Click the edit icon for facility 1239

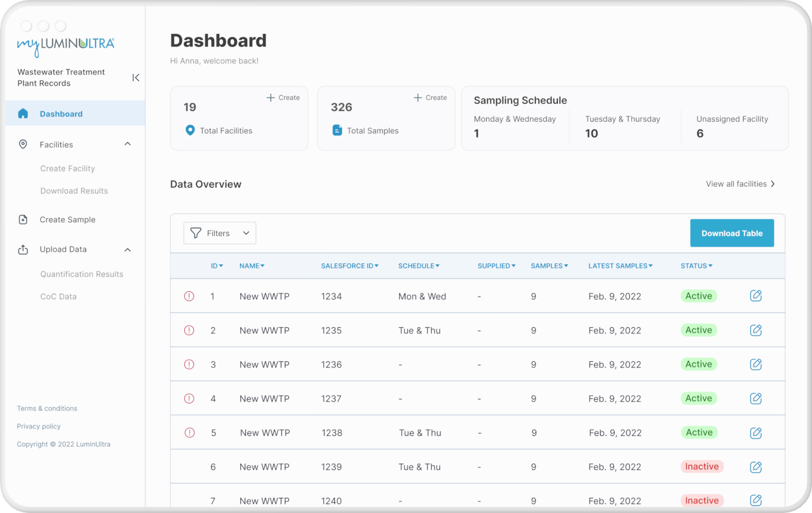[x=755, y=467]
